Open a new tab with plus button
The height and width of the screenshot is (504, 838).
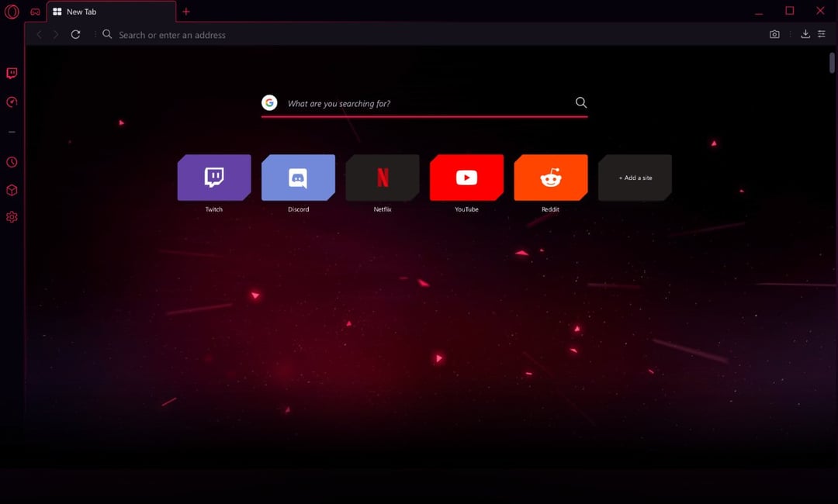[x=186, y=12]
